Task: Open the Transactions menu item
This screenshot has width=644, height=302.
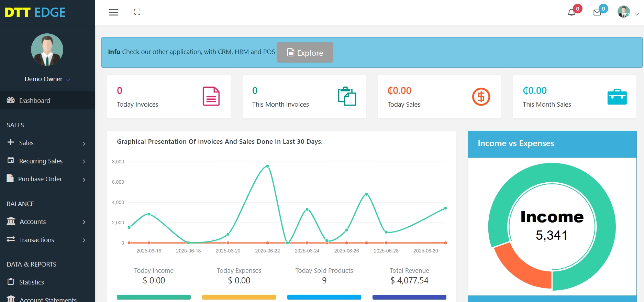Action: click(x=37, y=240)
